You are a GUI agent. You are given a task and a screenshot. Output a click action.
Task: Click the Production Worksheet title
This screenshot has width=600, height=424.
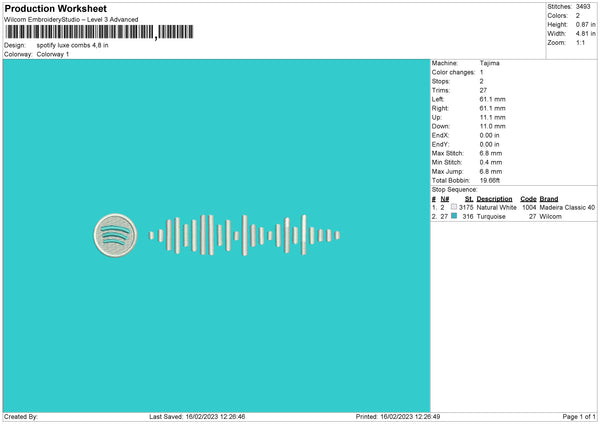pyautogui.click(x=55, y=8)
